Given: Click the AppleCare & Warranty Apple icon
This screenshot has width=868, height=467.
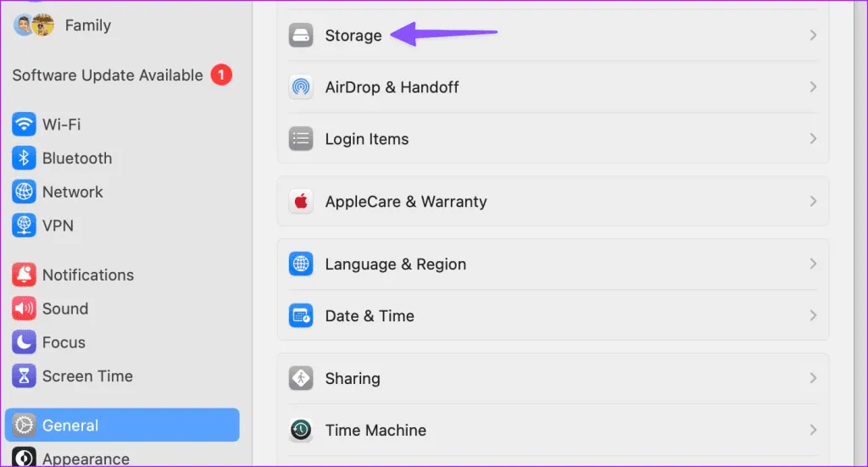Looking at the screenshot, I should pyautogui.click(x=301, y=202).
